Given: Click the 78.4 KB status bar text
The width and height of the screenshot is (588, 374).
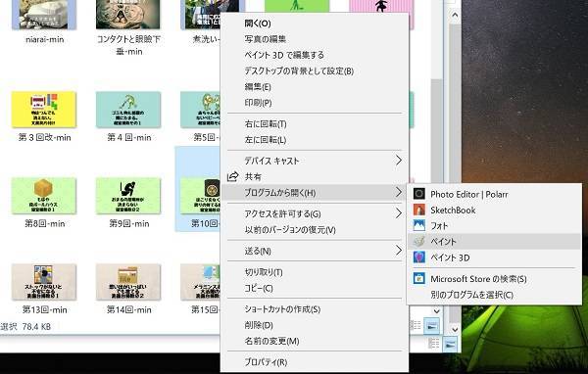Looking at the screenshot, I should (36, 326).
